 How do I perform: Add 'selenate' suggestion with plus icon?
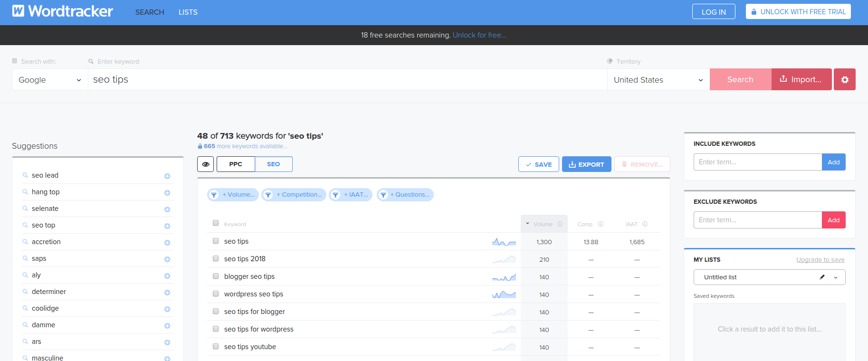(x=167, y=209)
